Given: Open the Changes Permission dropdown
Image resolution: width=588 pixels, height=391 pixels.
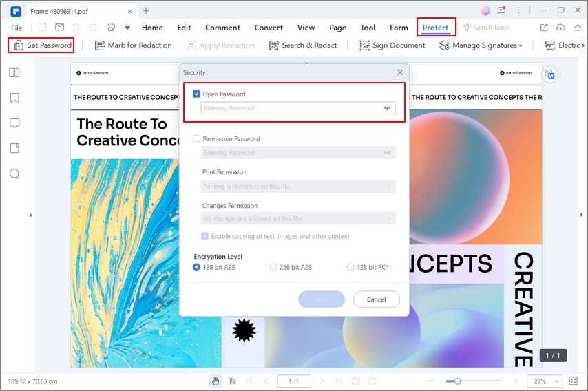Looking at the screenshot, I should coord(297,218).
